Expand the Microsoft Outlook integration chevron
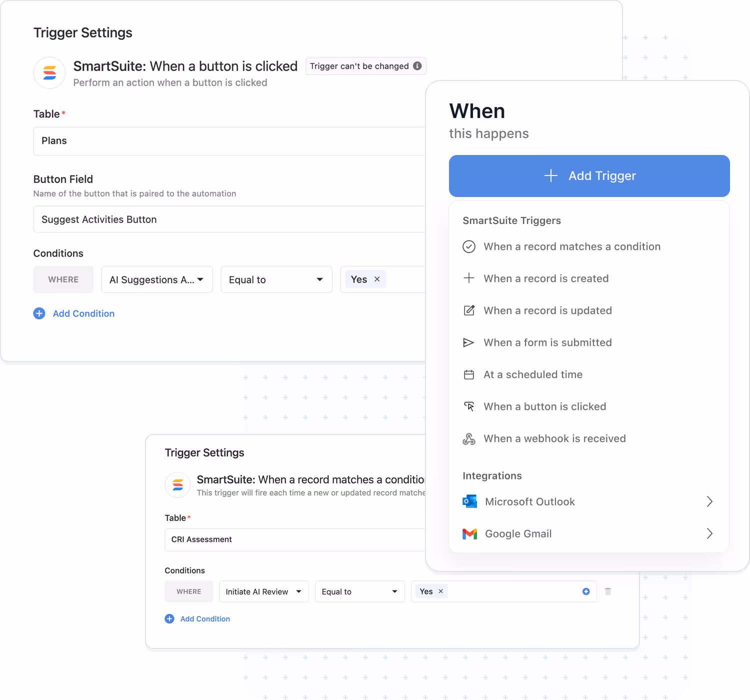This screenshot has height=700, width=750. (x=709, y=501)
